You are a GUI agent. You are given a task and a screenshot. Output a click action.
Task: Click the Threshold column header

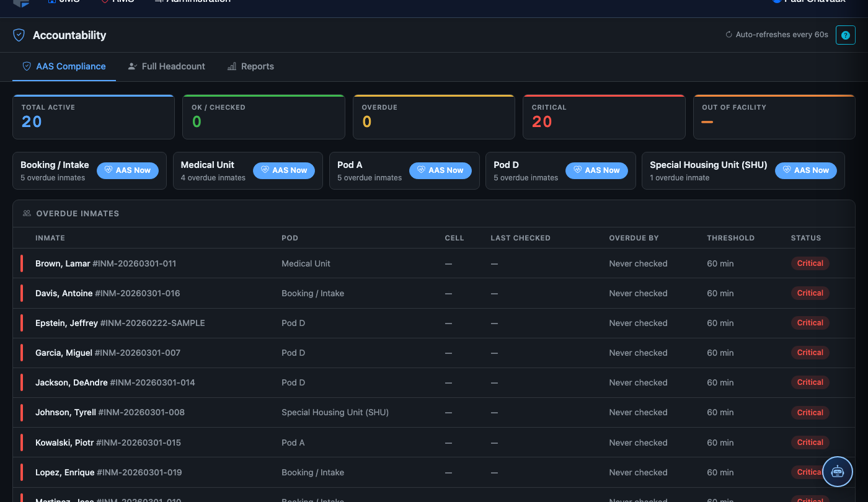tap(730, 238)
